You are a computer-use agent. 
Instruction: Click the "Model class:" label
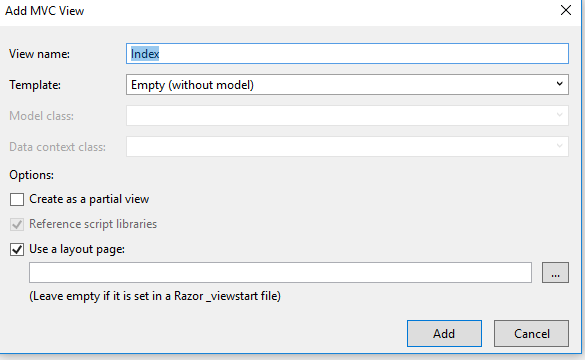point(41,116)
